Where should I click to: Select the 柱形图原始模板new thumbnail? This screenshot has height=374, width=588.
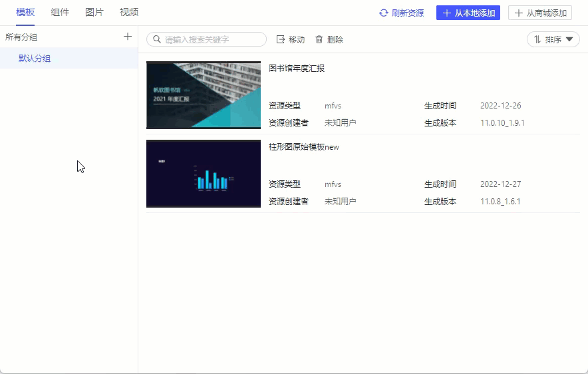204,174
